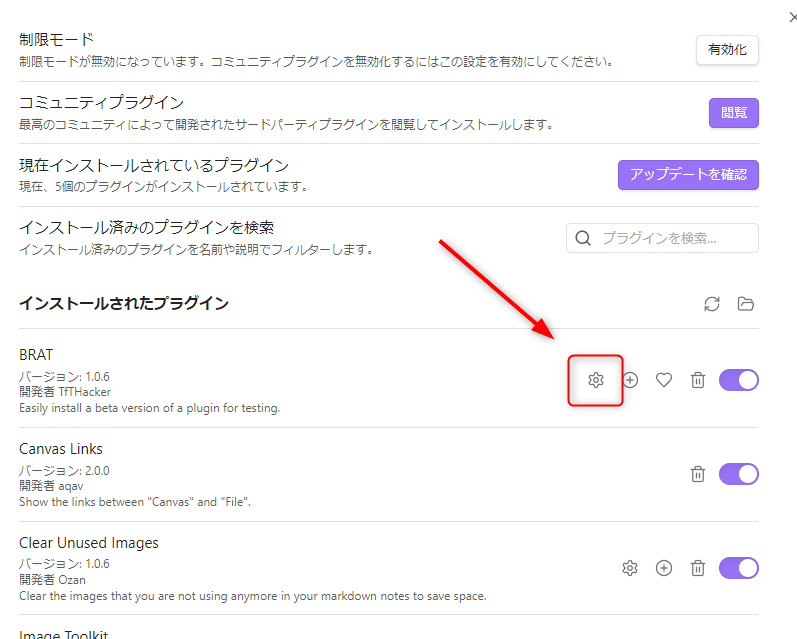Viewport: 797px width, 639px height.
Task: Click the バージョン: 2.0.0 text
Action: (65, 471)
